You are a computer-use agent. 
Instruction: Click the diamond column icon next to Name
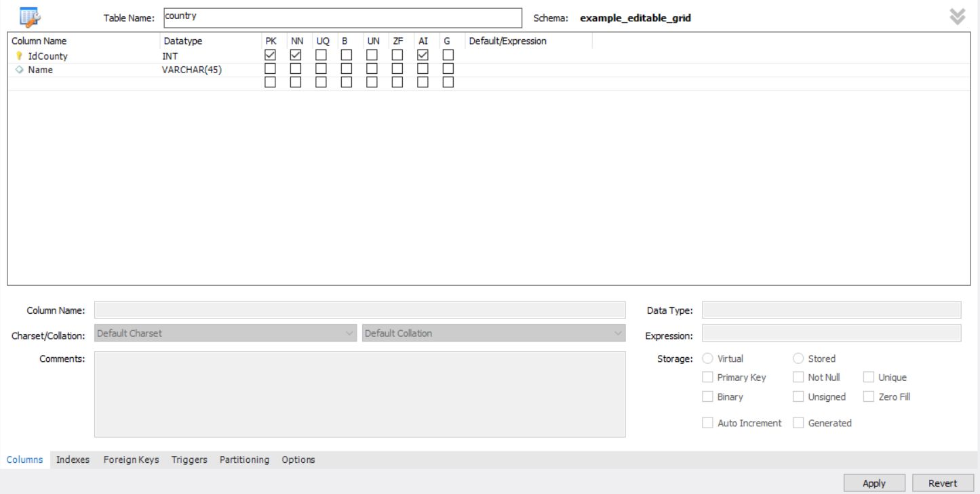[19, 70]
